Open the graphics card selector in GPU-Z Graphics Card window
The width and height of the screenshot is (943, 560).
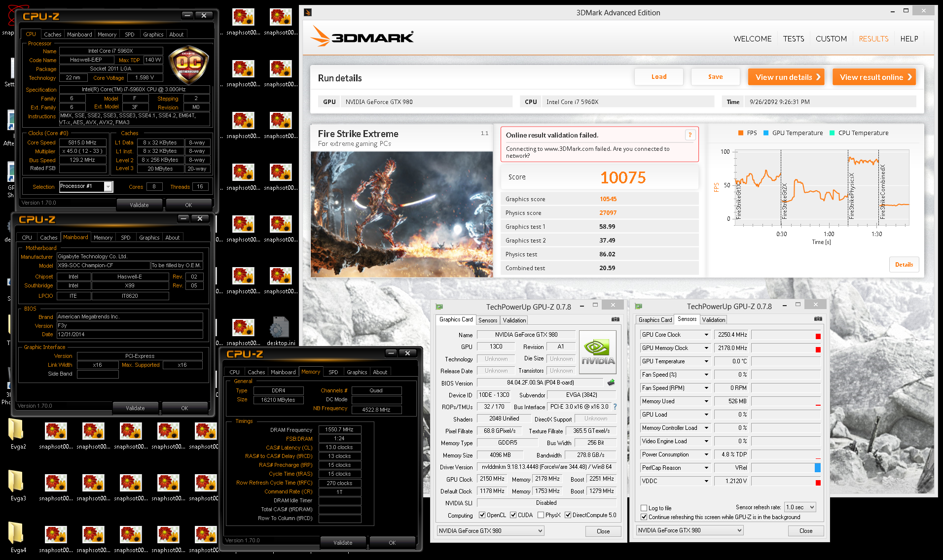tap(490, 531)
